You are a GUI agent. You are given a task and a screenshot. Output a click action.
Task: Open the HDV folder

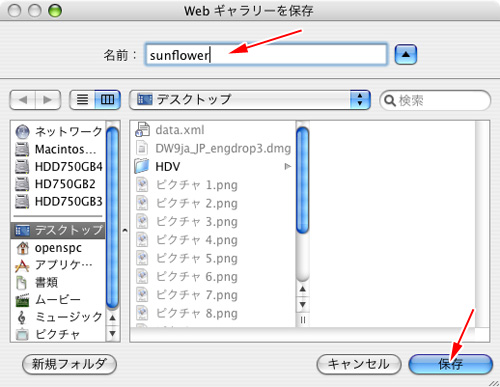[214, 166]
